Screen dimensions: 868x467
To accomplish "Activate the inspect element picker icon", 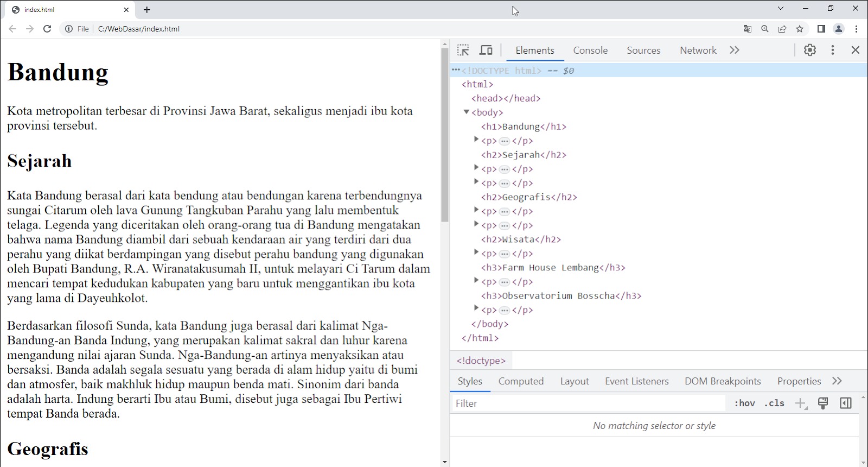I will tap(463, 51).
